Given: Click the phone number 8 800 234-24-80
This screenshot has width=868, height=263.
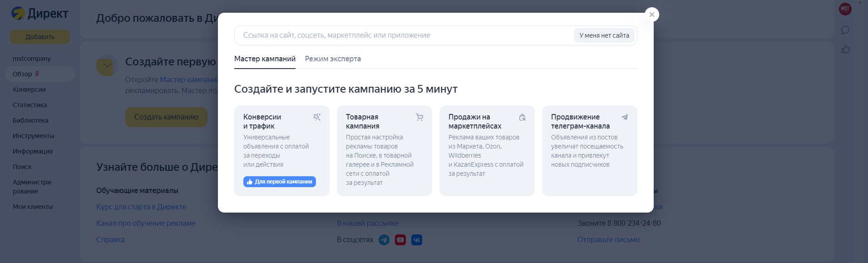Looking at the screenshot, I should coord(634,223).
